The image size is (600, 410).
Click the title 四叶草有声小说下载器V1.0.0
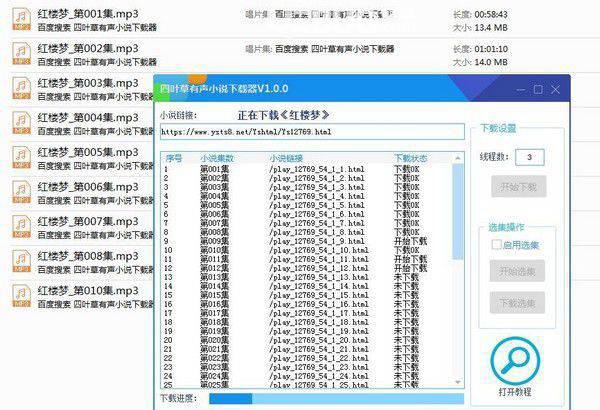pos(224,89)
